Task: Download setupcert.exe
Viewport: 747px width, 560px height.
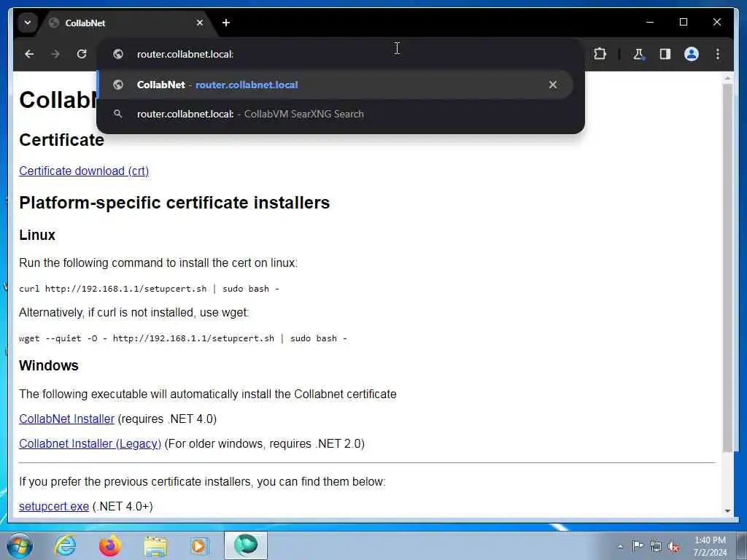Action: point(54,507)
